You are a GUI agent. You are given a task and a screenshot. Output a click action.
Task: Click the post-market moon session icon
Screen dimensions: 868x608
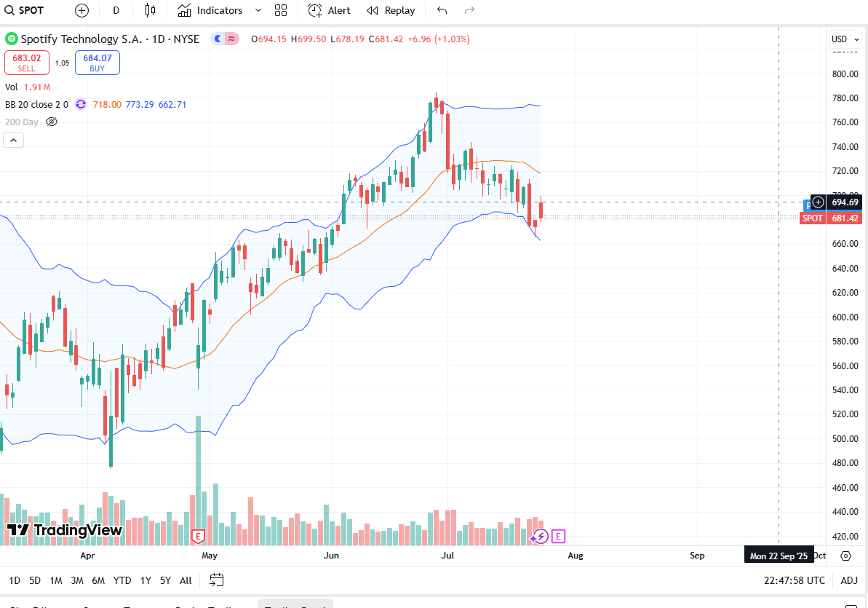tap(218, 39)
